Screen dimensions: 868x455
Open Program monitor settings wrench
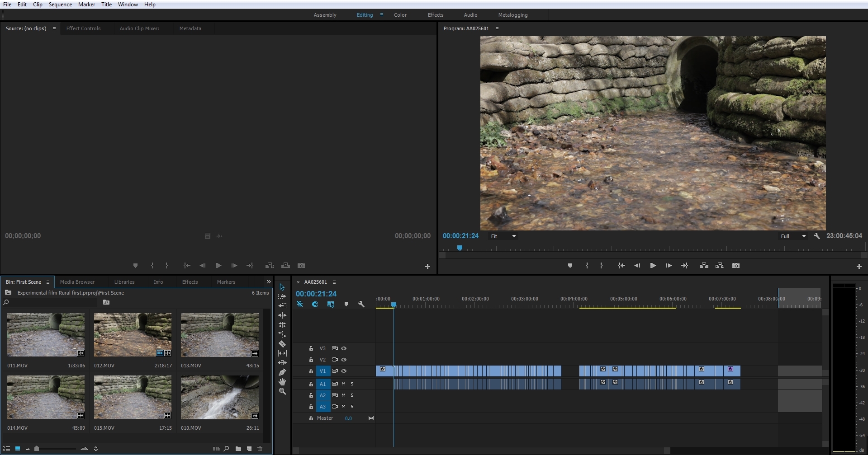click(x=816, y=236)
